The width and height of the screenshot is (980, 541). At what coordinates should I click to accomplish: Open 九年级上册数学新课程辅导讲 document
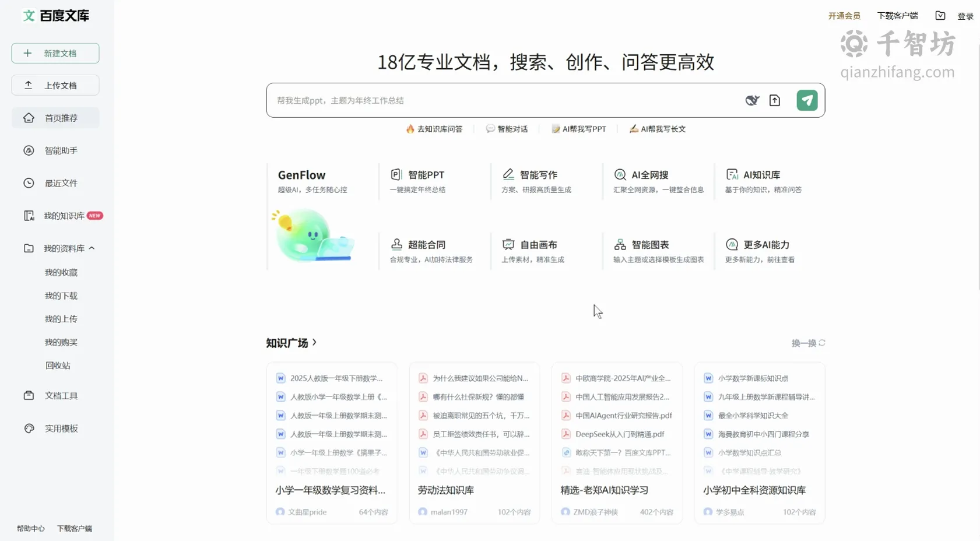click(x=766, y=397)
